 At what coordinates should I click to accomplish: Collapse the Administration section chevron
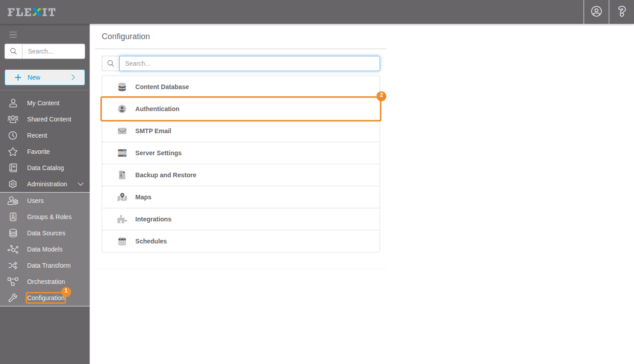[81, 184]
